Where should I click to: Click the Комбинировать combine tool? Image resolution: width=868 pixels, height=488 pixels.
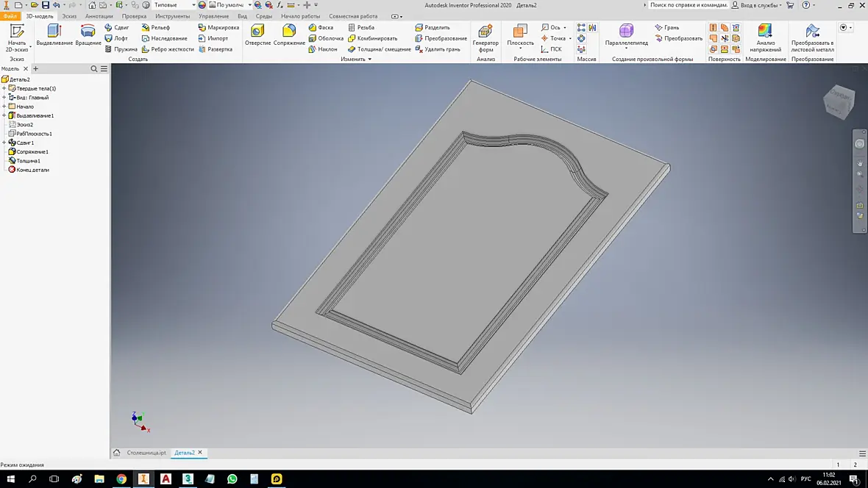tap(372, 38)
